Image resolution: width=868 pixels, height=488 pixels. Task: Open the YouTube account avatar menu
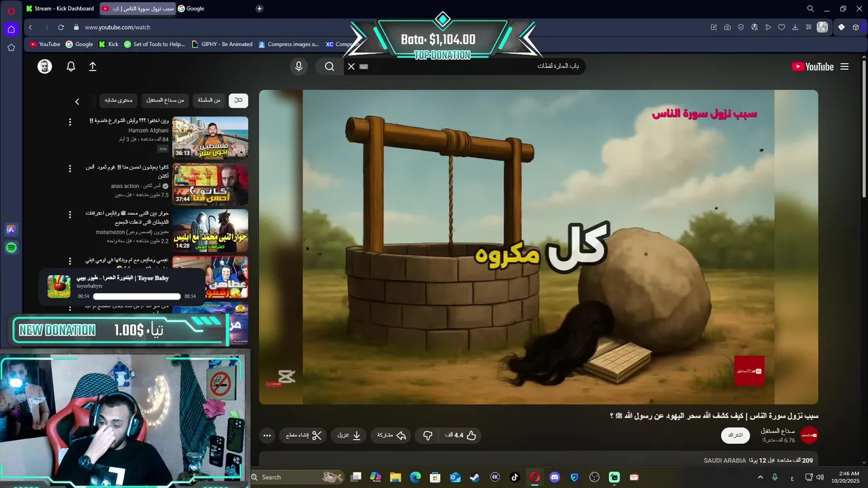pos(45,66)
